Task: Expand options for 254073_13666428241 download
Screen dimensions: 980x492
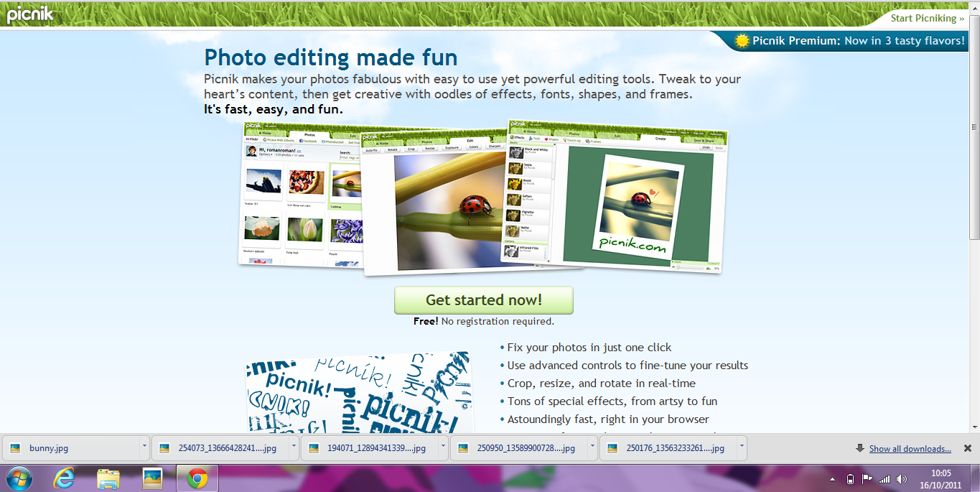Action: click(x=294, y=446)
